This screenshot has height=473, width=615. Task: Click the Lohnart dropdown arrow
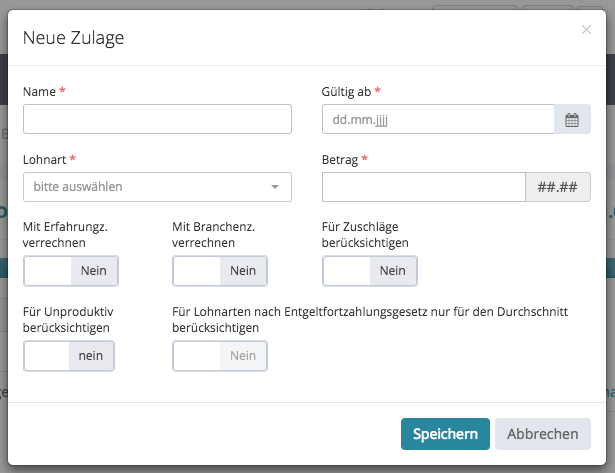pos(275,187)
